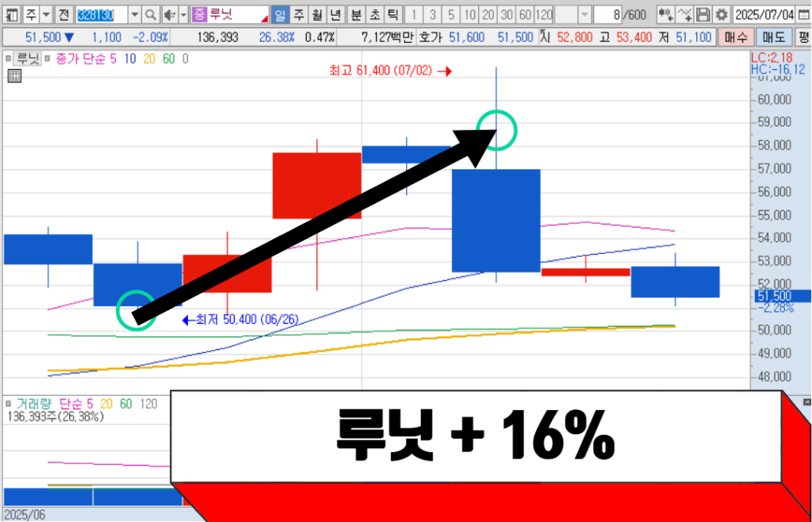The width and height of the screenshot is (812, 522).
Task: Select the 3 interval button
Action: point(432,14)
